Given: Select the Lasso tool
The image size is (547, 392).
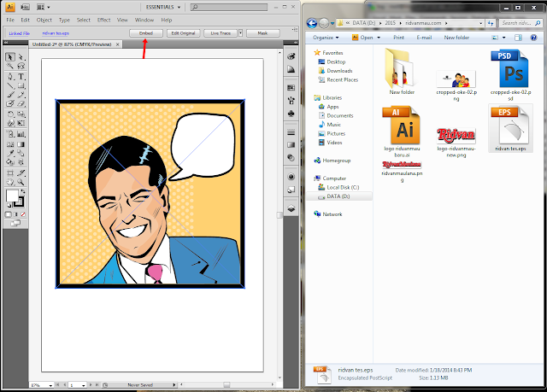Looking at the screenshot, I should (21, 66).
